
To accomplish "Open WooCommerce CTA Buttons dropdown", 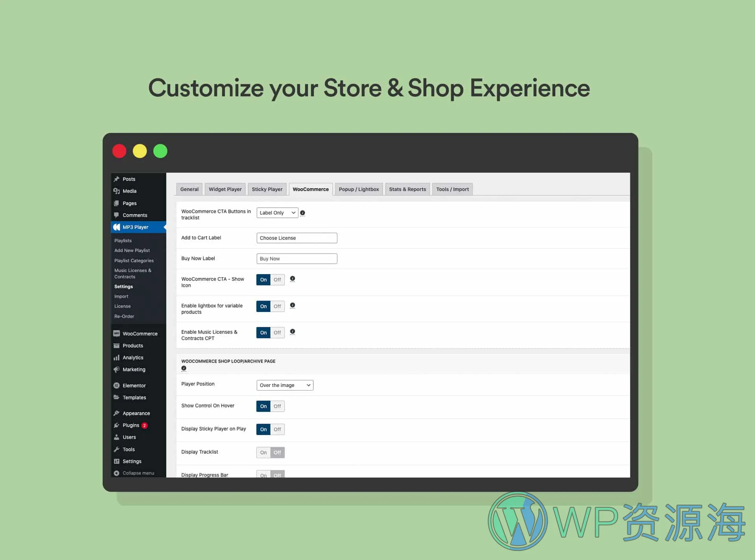I will point(277,212).
